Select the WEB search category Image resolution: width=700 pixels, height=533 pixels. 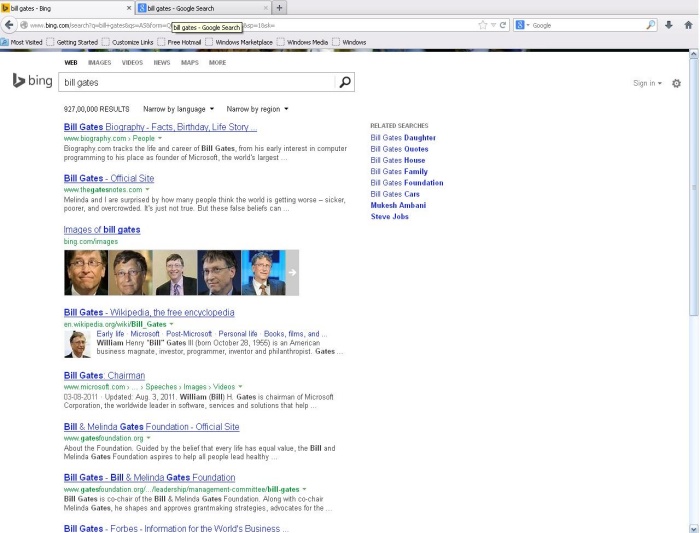click(x=71, y=62)
